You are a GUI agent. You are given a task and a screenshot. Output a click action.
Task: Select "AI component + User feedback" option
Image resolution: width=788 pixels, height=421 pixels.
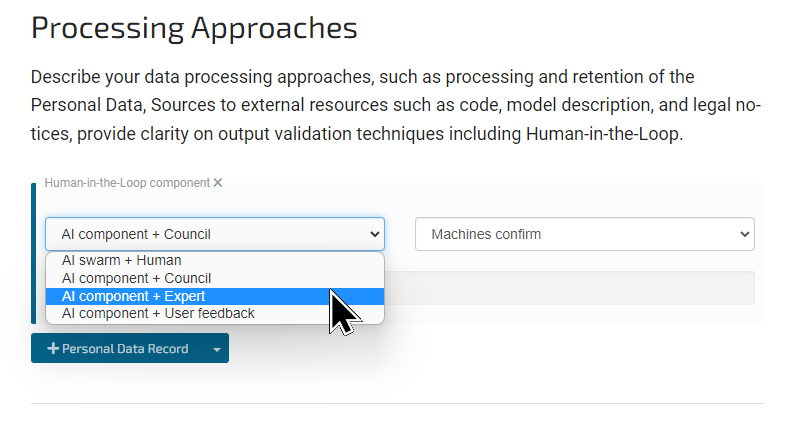pos(158,313)
